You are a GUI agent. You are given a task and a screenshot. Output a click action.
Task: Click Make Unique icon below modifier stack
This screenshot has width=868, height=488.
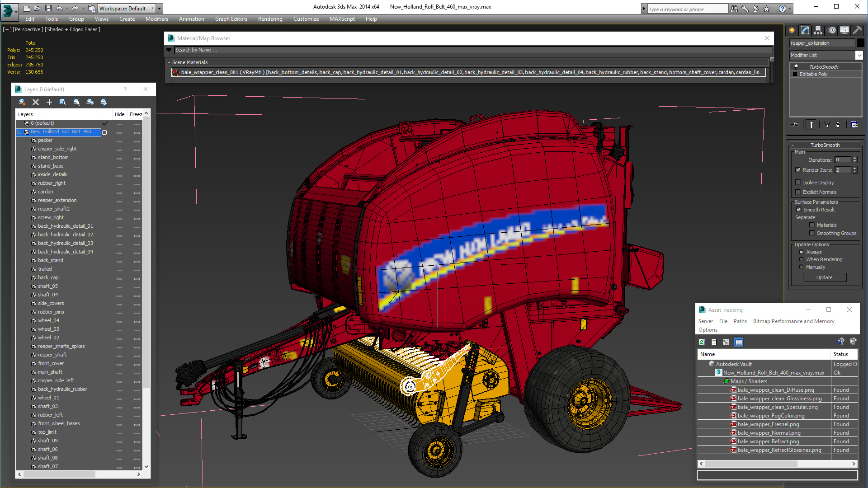[827, 125]
